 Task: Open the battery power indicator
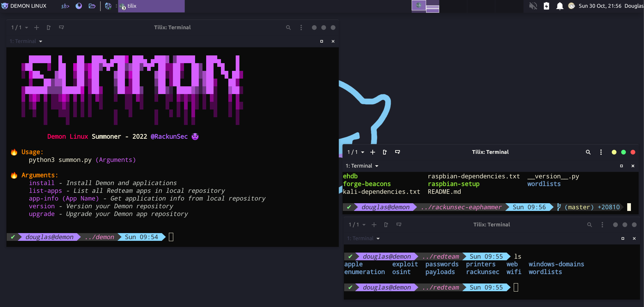click(546, 6)
